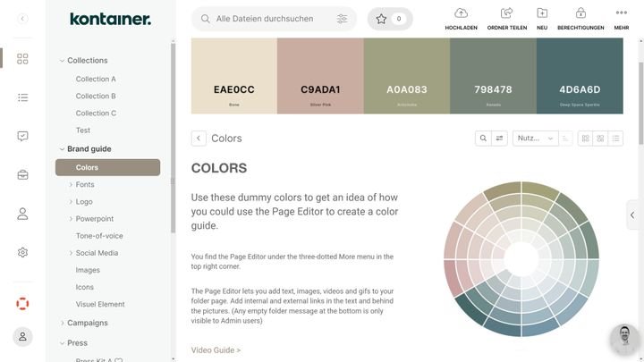Click Hochladen upload button
The height and width of the screenshot is (362, 644).
coord(461,19)
